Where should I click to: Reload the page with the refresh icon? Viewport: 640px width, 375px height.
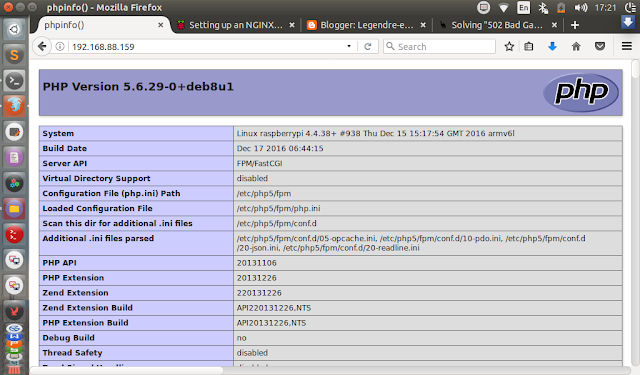pos(368,47)
